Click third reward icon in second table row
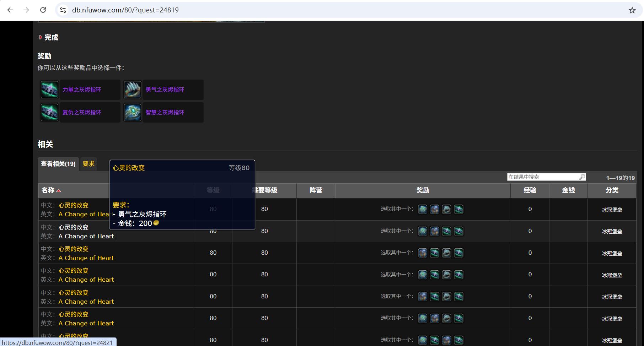This screenshot has width=644, height=346. (x=447, y=231)
